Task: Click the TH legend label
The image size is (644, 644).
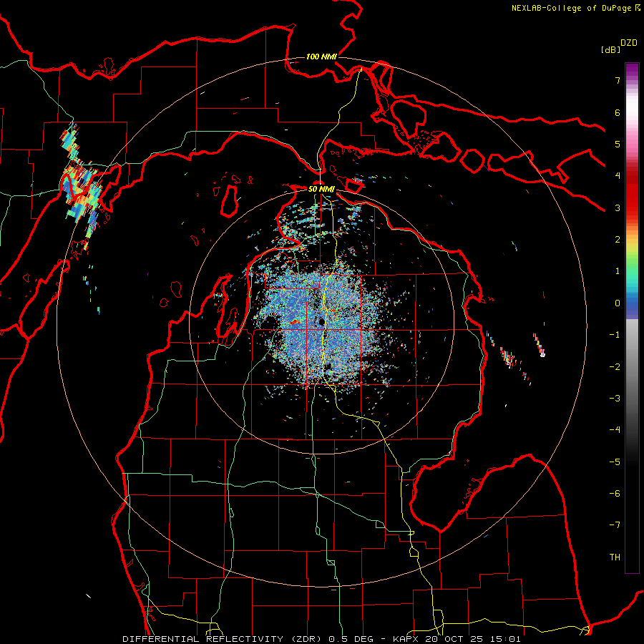Action: coord(615,557)
